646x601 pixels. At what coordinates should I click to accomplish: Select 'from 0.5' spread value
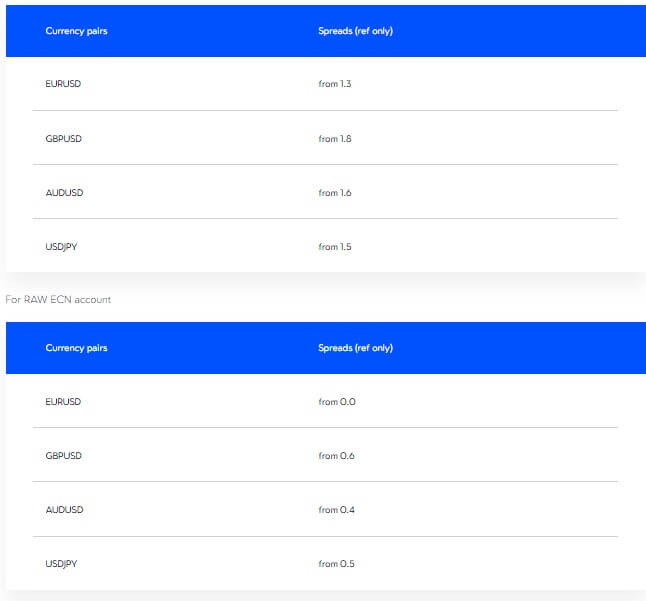tap(336, 564)
